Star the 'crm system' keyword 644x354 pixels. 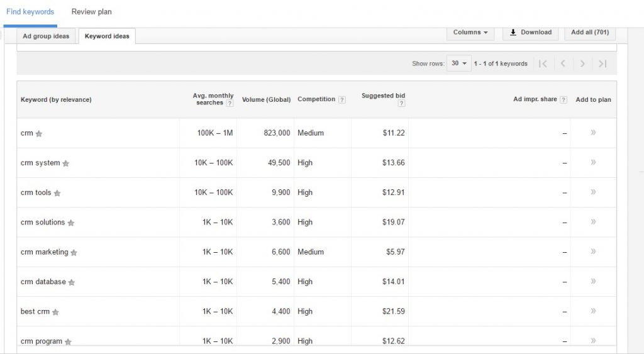[x=65, y=163]
